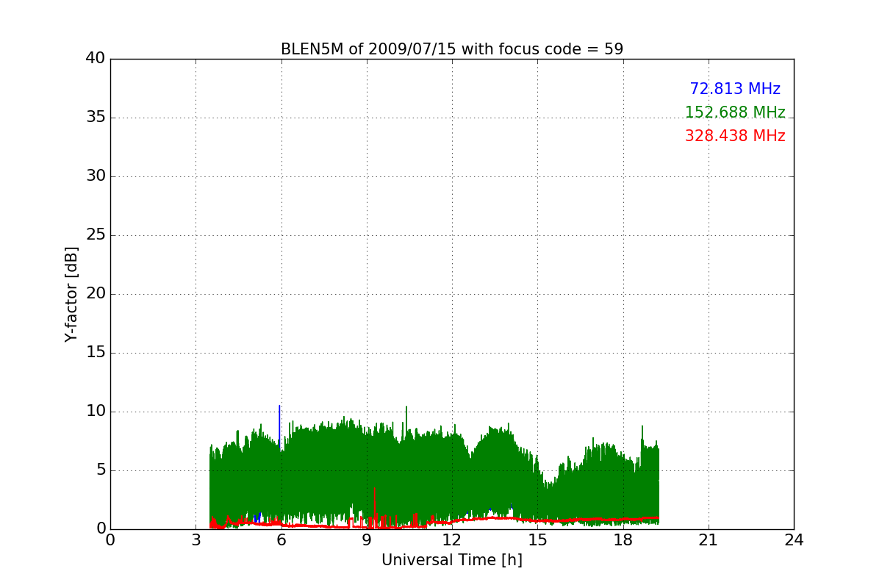Screen dimensions: 882x588
Task: Click the x-axis tick label '6'
Action: coord(282,540)
